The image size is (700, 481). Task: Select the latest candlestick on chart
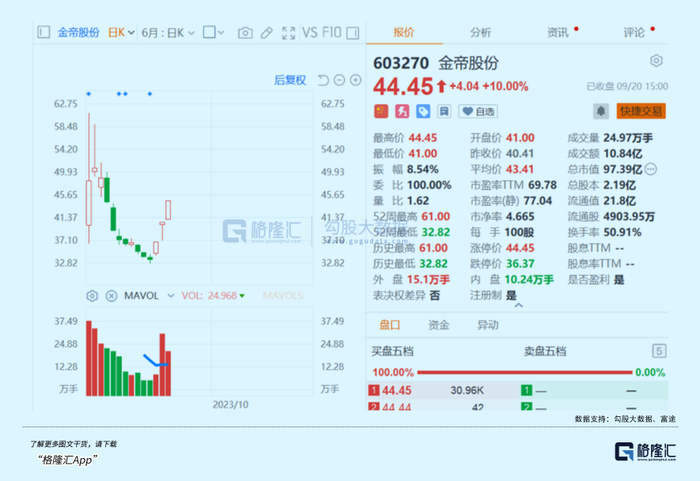(x=168, y=209)
